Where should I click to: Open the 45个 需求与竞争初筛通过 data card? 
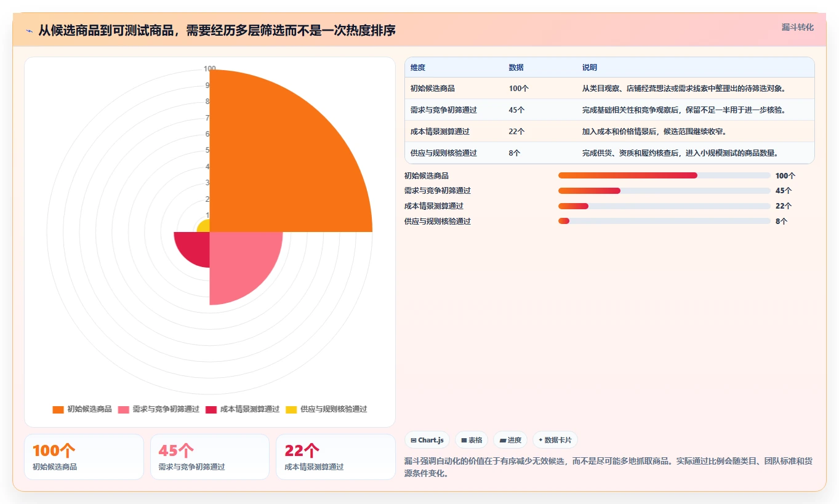[x=210, y=457]
